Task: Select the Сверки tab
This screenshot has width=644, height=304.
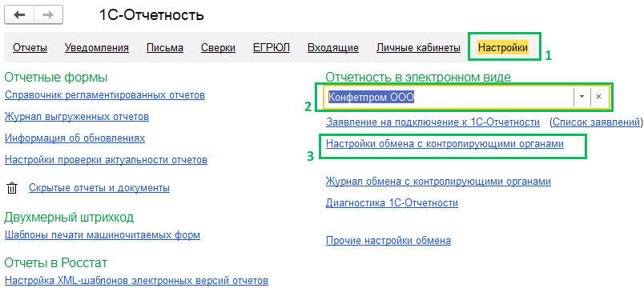Action: coord(218,48)
